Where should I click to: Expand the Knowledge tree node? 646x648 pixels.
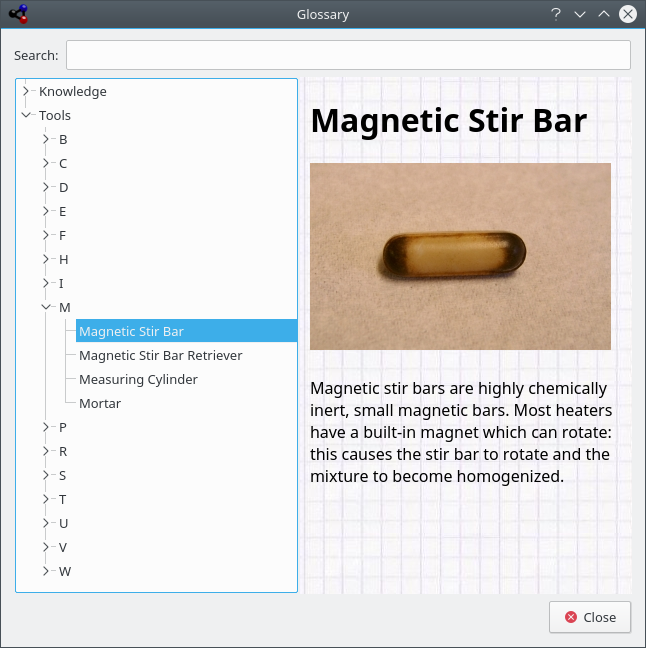point(26,91)
